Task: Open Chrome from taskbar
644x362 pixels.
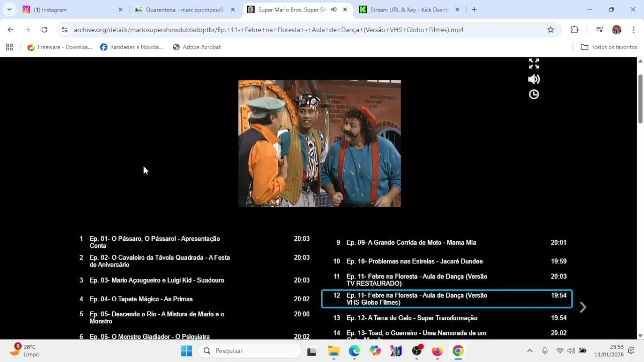Action: point(458,351)
